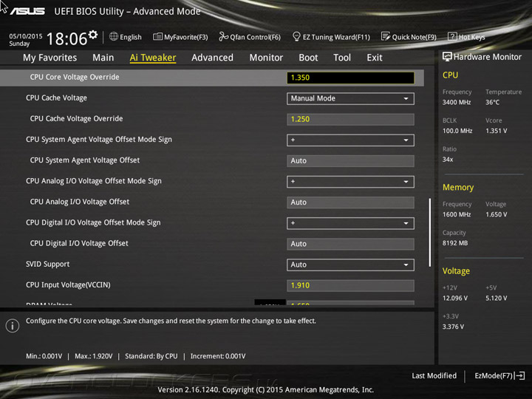
Task: Click the CPU Cache Voltage Override 1.250 field
Action: coord(350,120)
